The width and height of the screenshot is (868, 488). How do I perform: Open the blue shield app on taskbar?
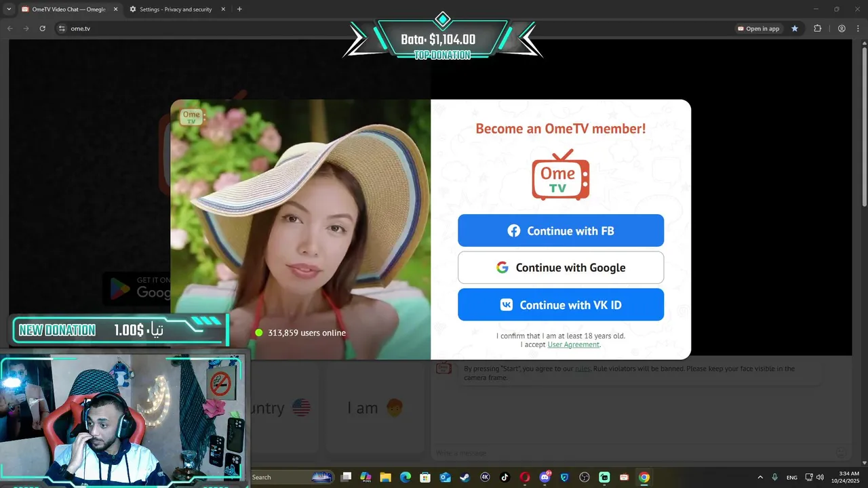(x=564, y=477)
